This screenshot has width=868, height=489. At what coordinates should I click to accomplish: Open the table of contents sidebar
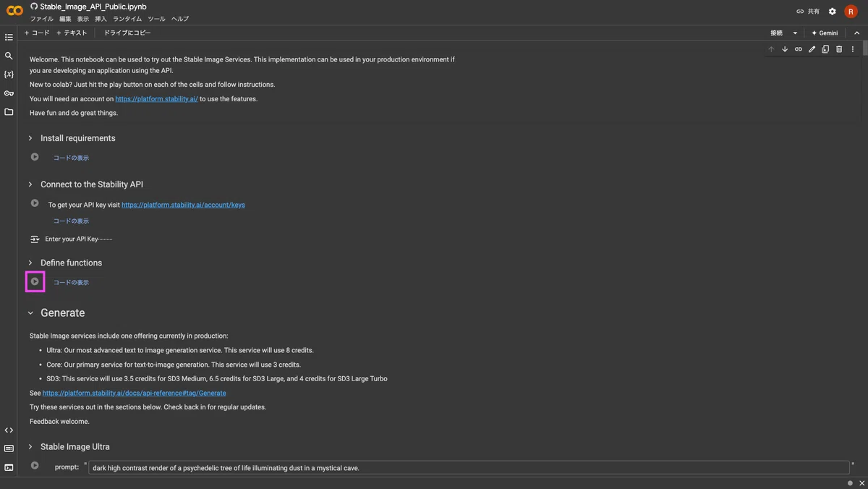click(x=9, y=37)
